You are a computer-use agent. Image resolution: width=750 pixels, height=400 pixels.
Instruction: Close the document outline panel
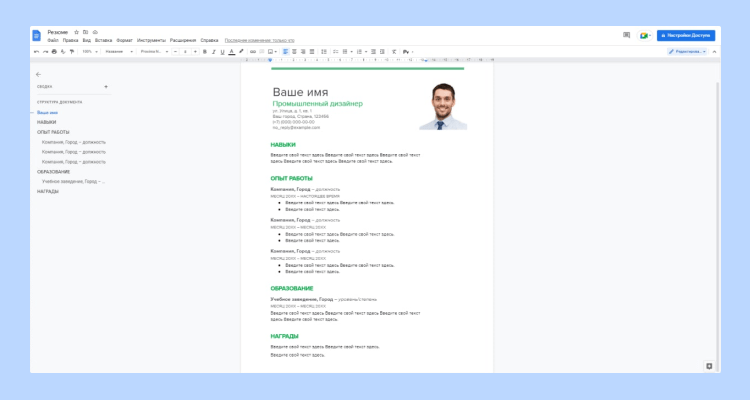(39, 75)
